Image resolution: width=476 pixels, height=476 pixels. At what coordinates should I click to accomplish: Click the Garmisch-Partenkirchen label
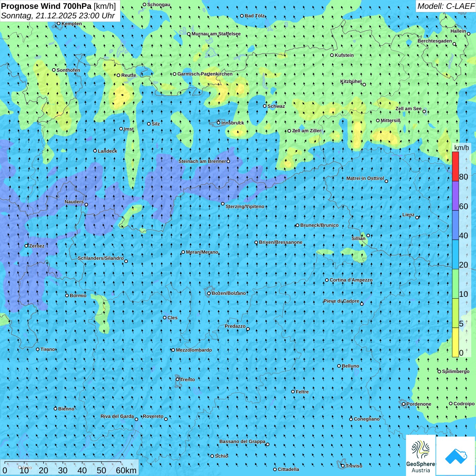coord(205,74)
